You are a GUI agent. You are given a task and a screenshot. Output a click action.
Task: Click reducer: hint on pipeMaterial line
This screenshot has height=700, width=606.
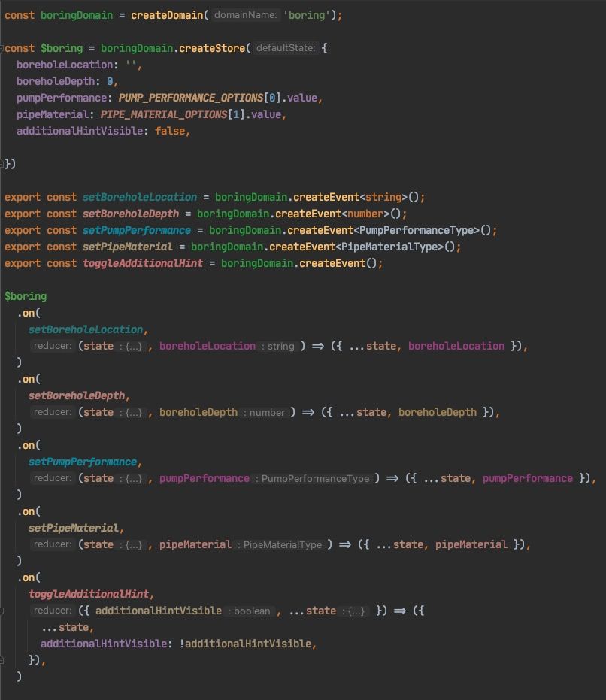click(52, 544)
